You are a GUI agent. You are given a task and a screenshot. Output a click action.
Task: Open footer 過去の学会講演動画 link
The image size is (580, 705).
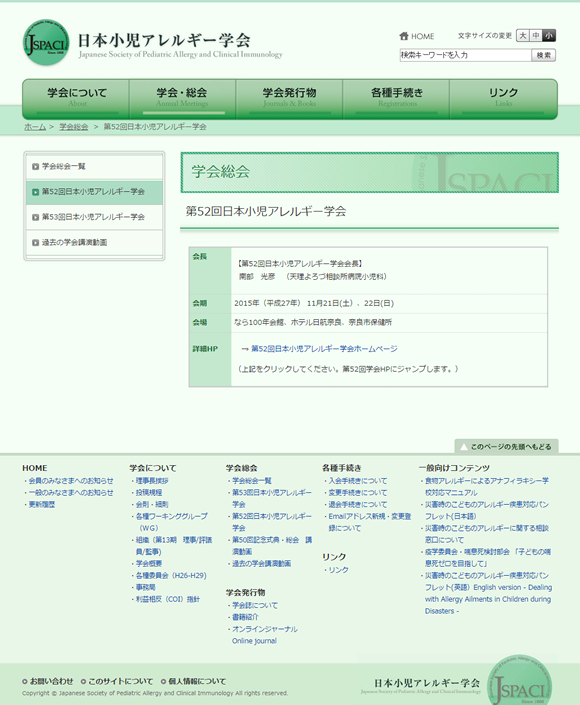point(261,563)
